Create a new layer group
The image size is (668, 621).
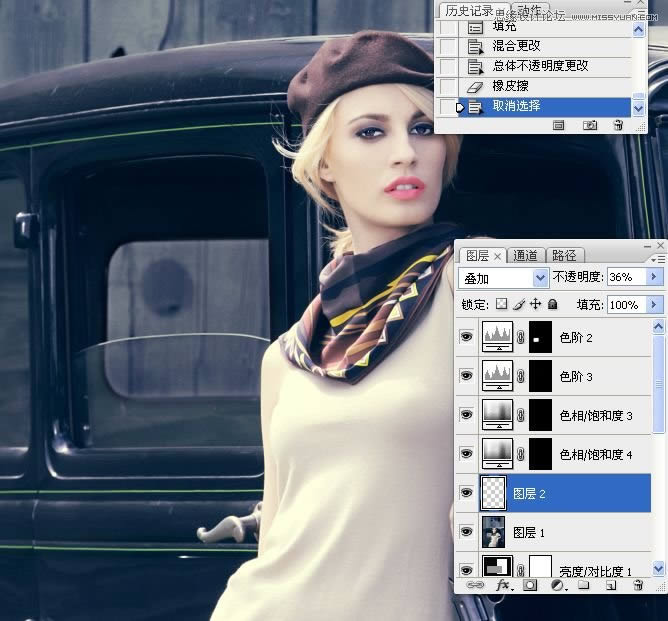coord(583,585)
